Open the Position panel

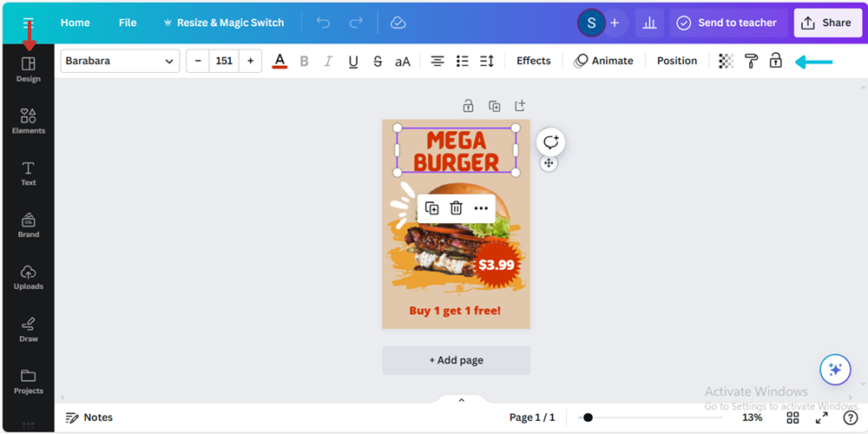(x=677, y=61)
